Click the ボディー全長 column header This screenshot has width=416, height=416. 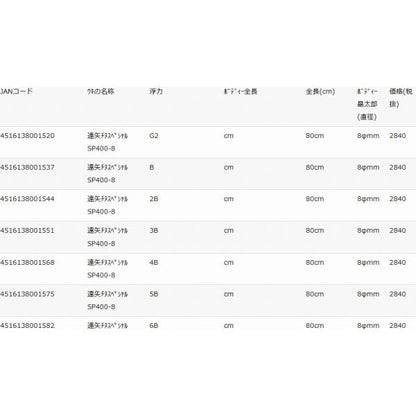pyautogui.click(x=240, y=91)
